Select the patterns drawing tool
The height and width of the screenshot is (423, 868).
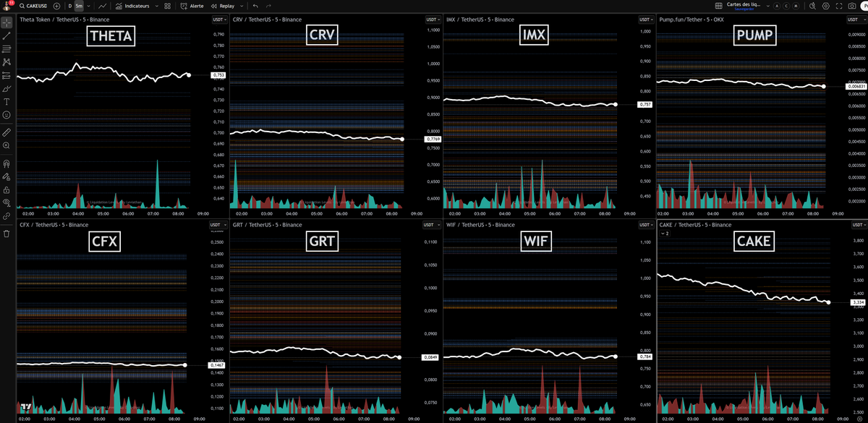(7, 61)
